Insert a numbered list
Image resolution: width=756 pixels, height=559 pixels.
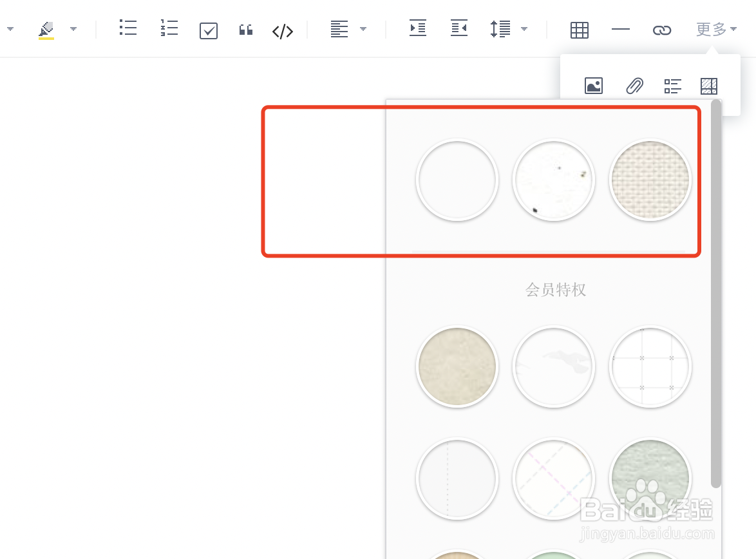(x=169, y=28)
